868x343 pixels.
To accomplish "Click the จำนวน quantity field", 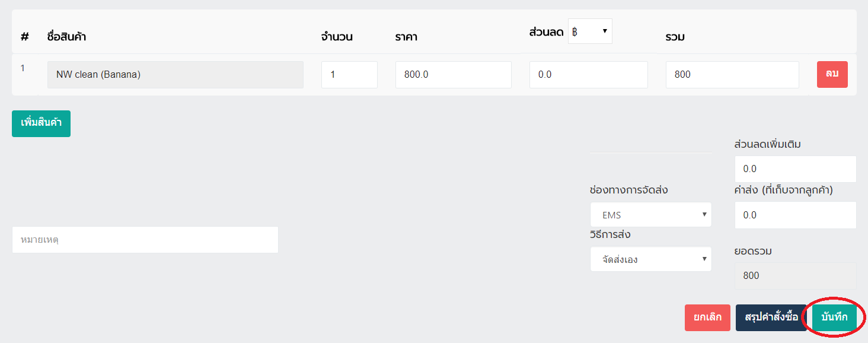I will (x=349, y=75).
